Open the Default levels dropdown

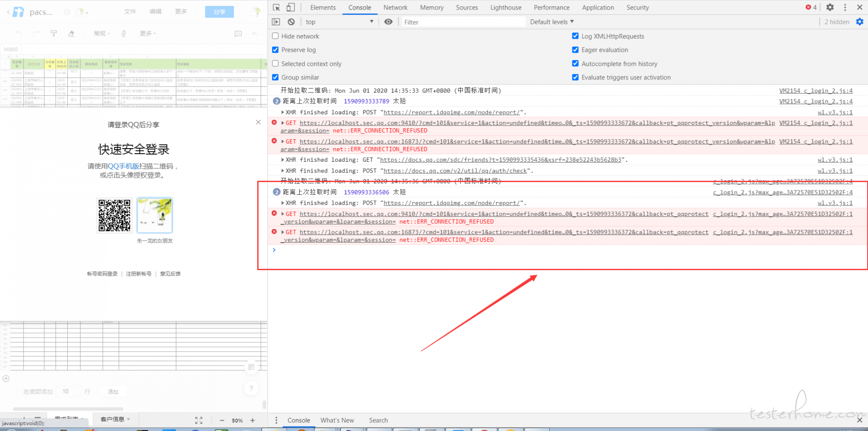click(x=552, y=22)
